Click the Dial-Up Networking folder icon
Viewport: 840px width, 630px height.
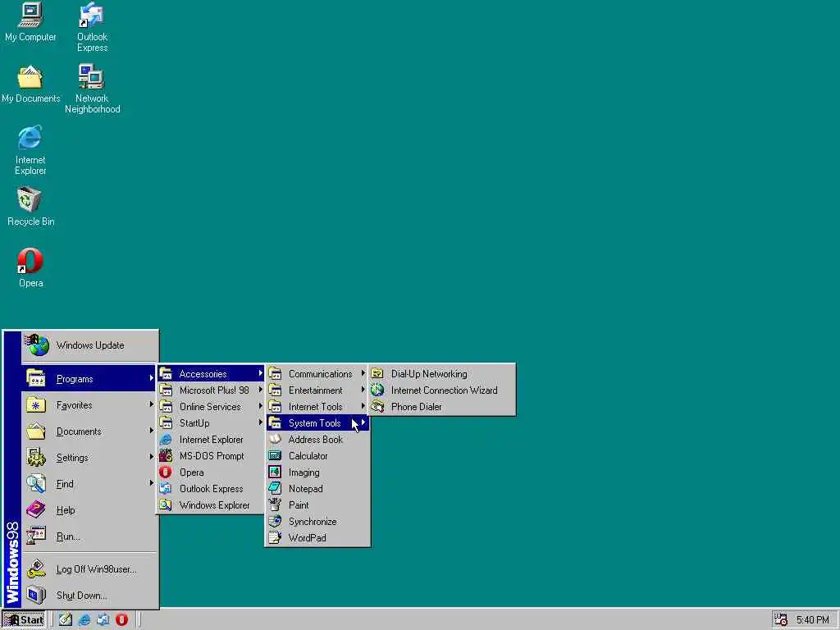point(377,374)
